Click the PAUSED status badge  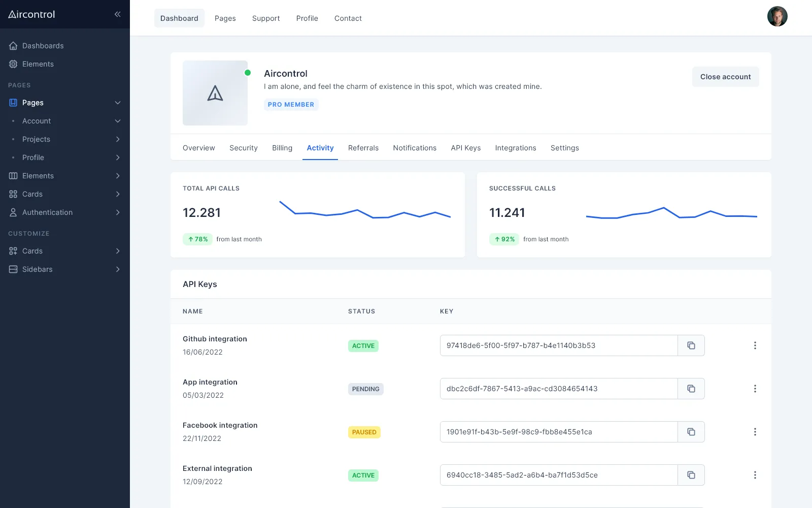click(364, 432)
